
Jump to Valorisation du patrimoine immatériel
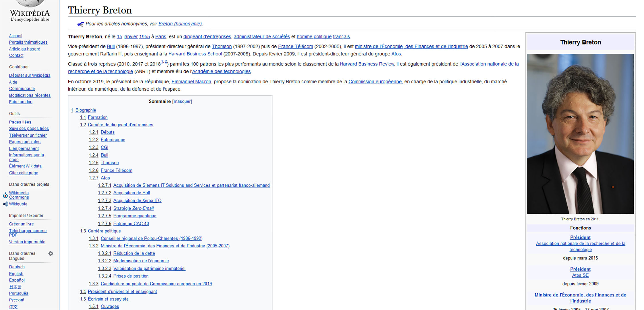[x=149, y=269]
